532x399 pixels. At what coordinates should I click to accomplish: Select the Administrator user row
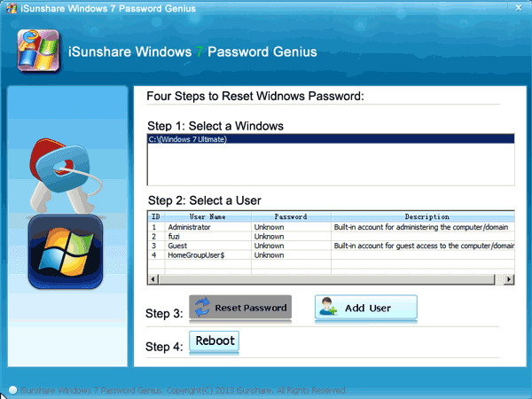pos(331,227)
